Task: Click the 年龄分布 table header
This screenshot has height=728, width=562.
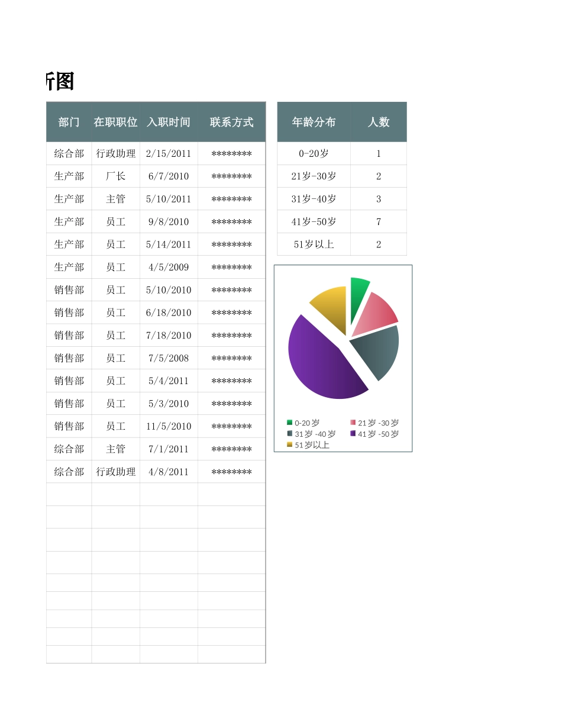Action: [314, 122]
